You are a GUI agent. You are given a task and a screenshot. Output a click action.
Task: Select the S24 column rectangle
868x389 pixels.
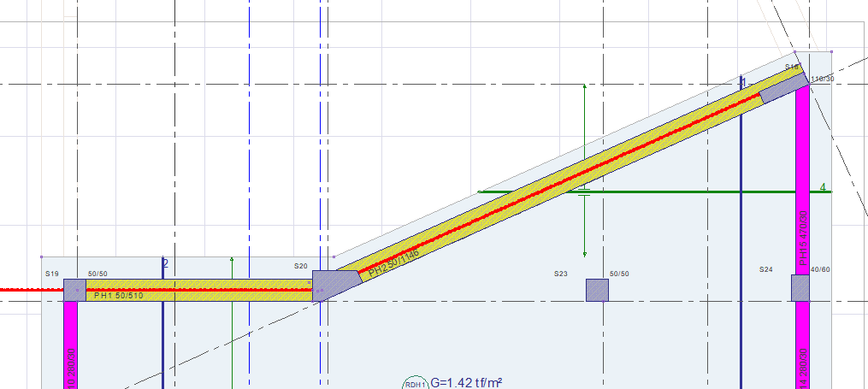(800, 288)
